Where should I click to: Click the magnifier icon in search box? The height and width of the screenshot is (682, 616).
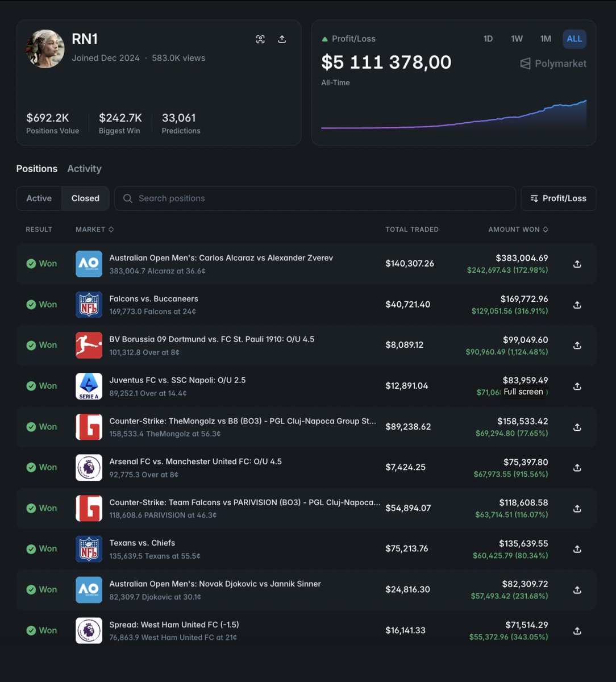click(128, 198)
